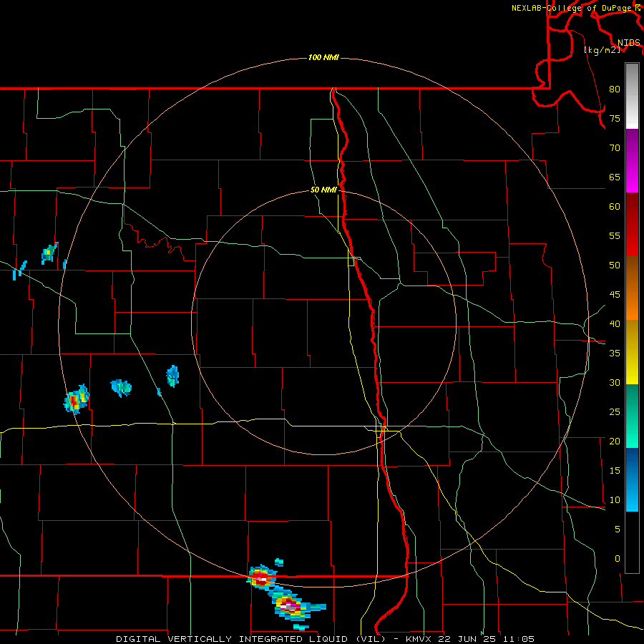Click the [kg/m2] units label

point(602,49)
